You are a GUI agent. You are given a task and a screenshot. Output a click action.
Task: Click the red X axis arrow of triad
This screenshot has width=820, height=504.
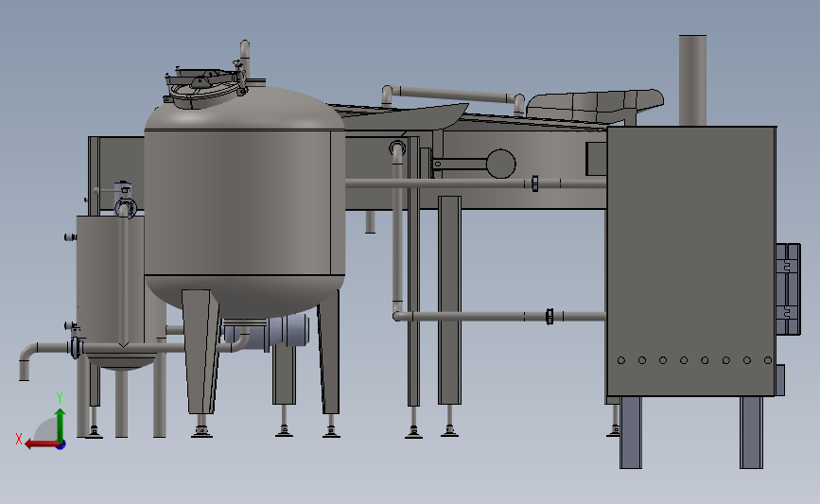click(42, 444)
